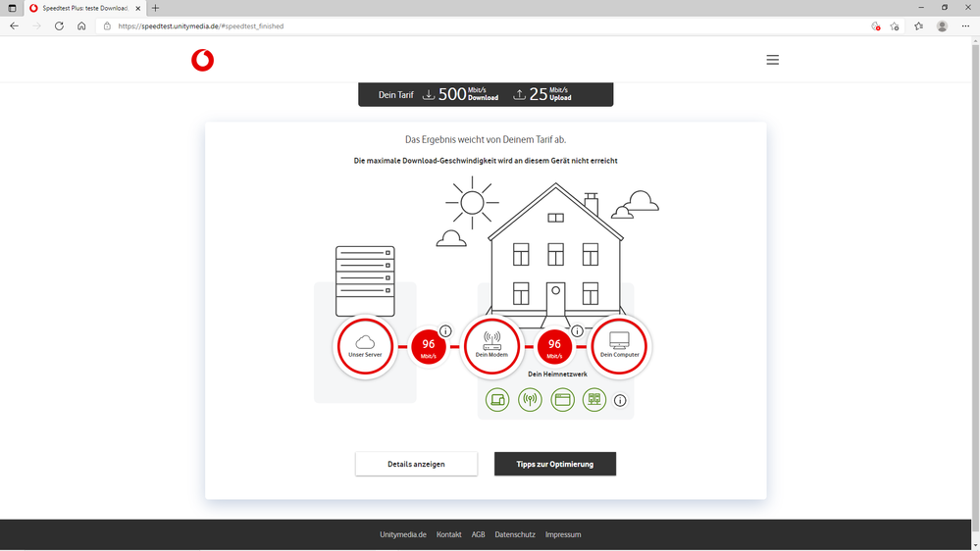Image resolution: width=980 pixels, height=551 pixels.
Task: Click the green browser window icon
Action: [562, 400]
